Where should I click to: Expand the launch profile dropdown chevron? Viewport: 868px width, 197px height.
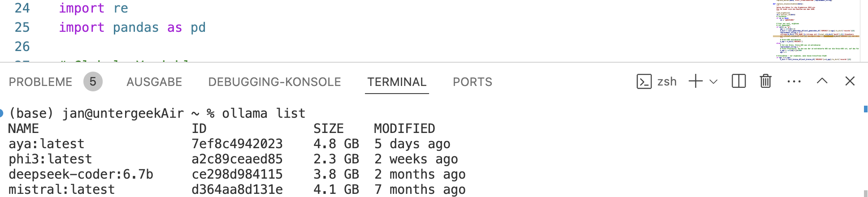pyautogui.click(x=713, y=82)
